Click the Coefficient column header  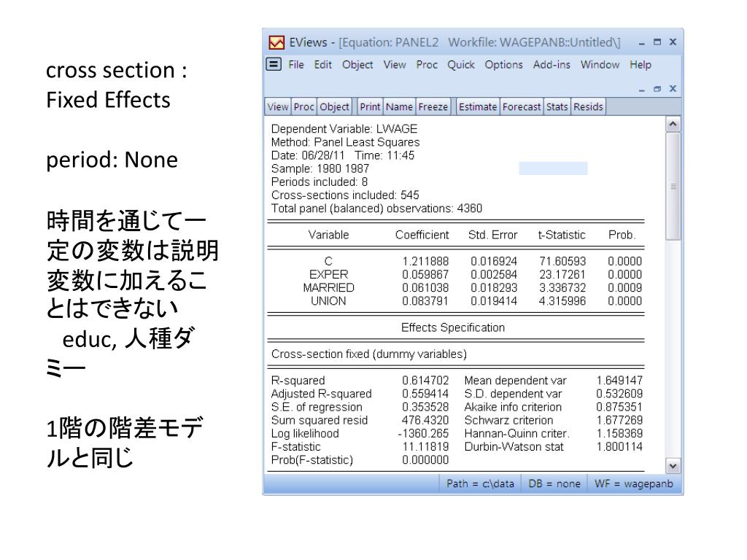click(x=422, y=235)
